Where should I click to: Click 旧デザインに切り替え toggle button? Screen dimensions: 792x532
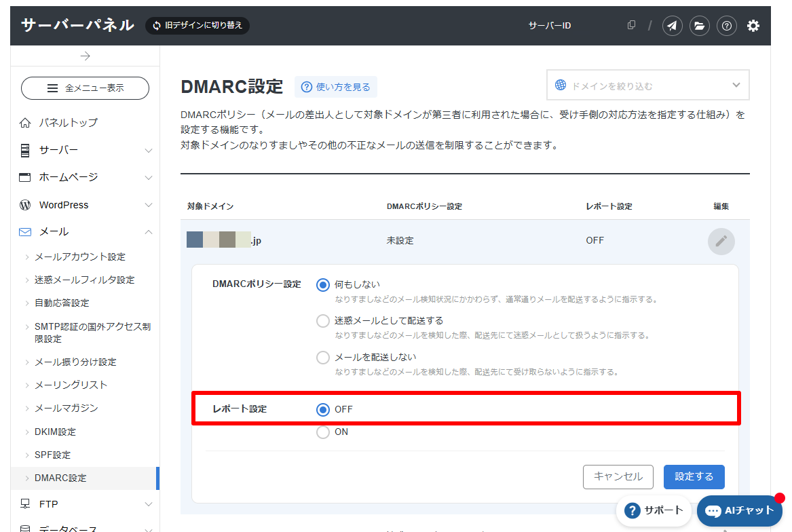click(197, 25)
